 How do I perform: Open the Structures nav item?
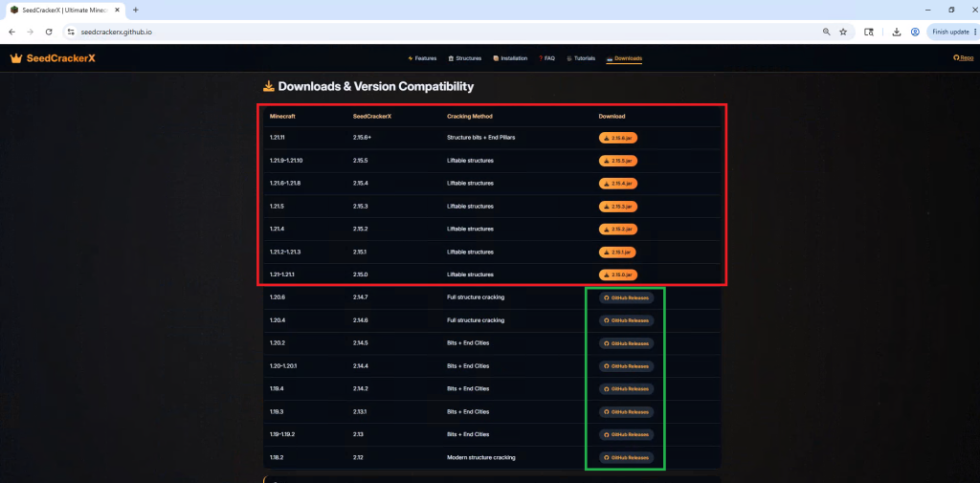pos(465,58)
